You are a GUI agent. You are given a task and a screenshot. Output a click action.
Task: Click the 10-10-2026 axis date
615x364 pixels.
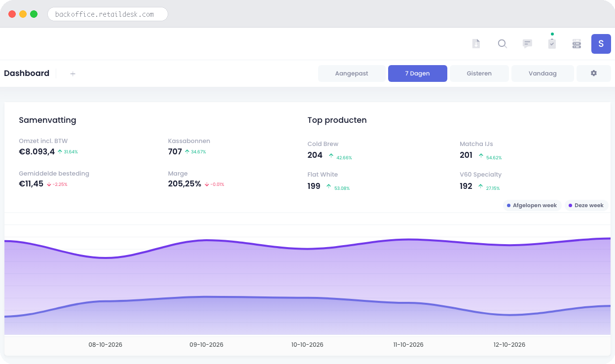coord(307,345)
